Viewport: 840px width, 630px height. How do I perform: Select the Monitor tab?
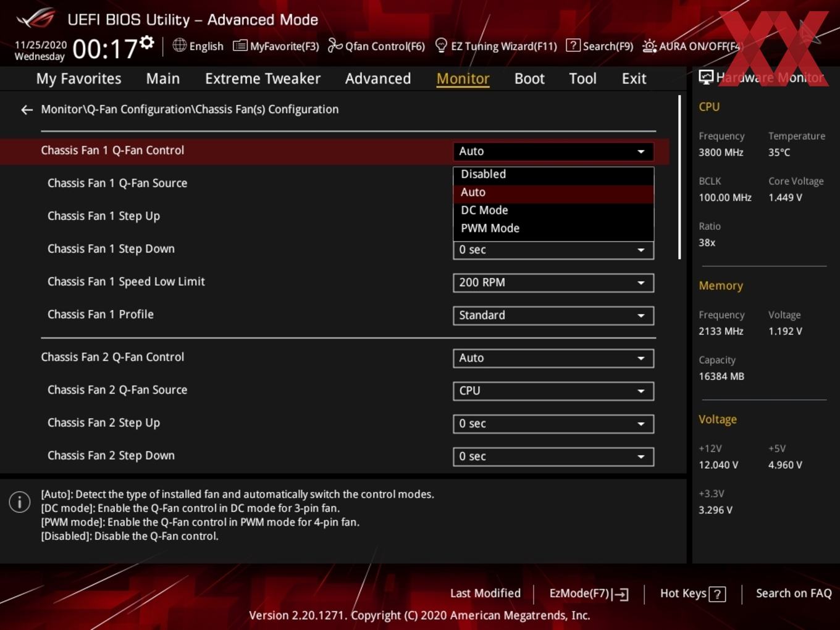pos(463,78)
